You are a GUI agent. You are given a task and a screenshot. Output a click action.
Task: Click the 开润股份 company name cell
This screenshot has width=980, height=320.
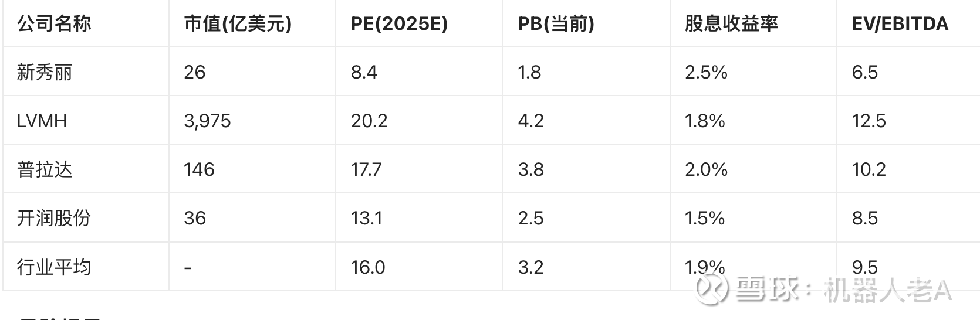tap(54, 218)
